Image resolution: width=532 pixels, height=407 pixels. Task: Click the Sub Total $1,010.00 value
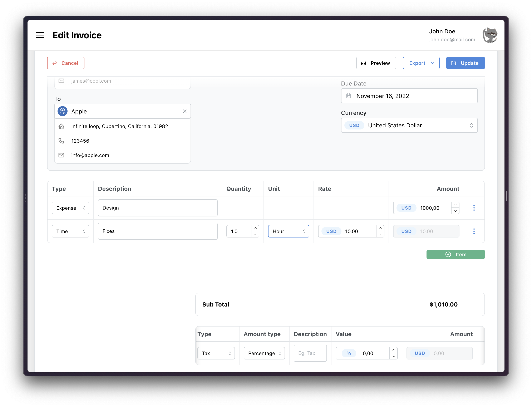click(443, 305)
